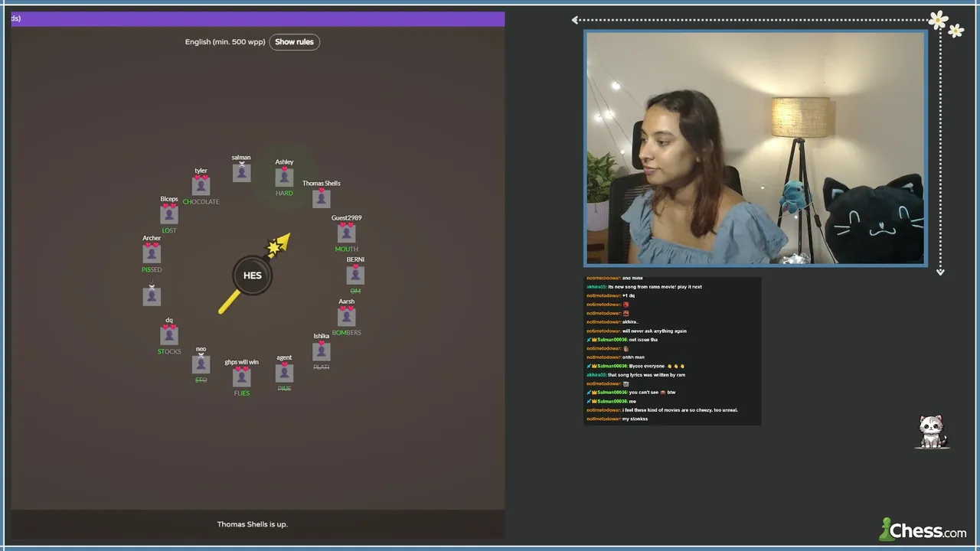Click the bomb showing syllable HES
The image size is (980, 551).
252,275
